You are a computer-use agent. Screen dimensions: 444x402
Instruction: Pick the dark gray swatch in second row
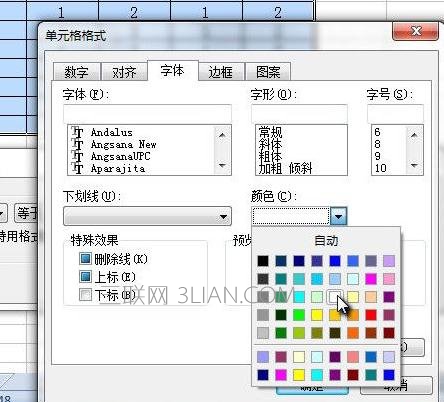tap(263, 279)
